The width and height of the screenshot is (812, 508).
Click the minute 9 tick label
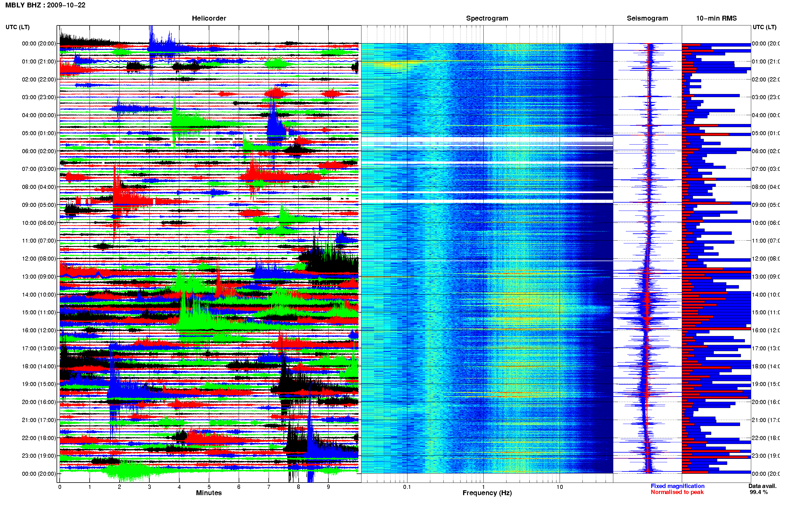[328, 487]
